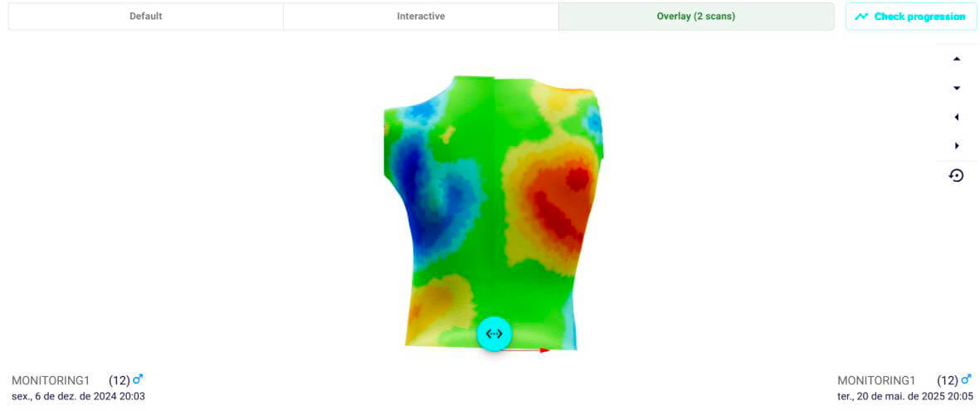Open the Interactive tab

click(421, 17)
